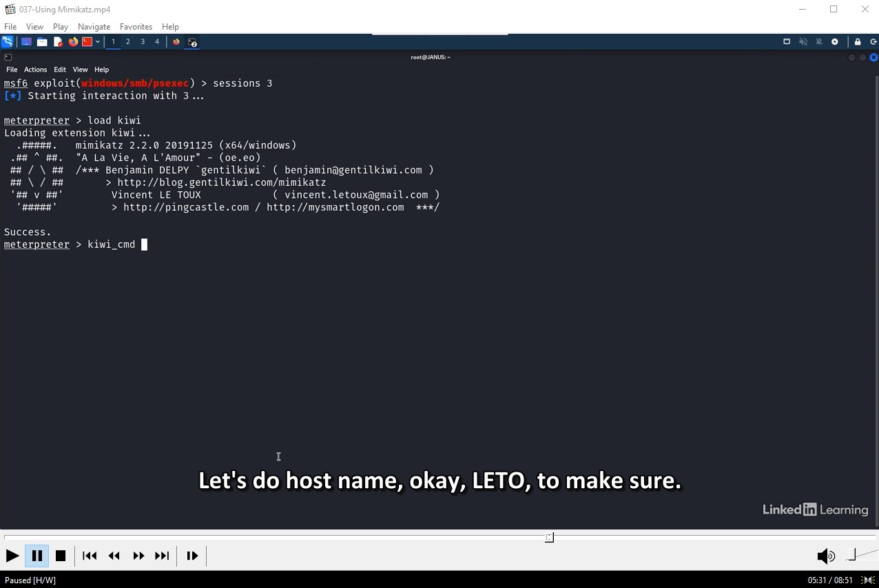This screenshot has width=879, height=588.
Task: Click the display tray icon in Kali panel
Action: (787, 42)
